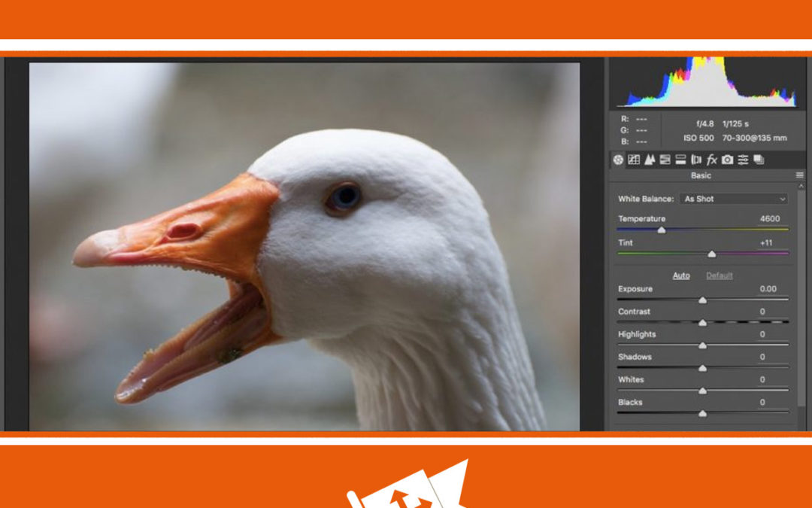Viewport: 812px width, 508px height.
Task: Click the Tint slider handle
Action: tap(713, 254)
